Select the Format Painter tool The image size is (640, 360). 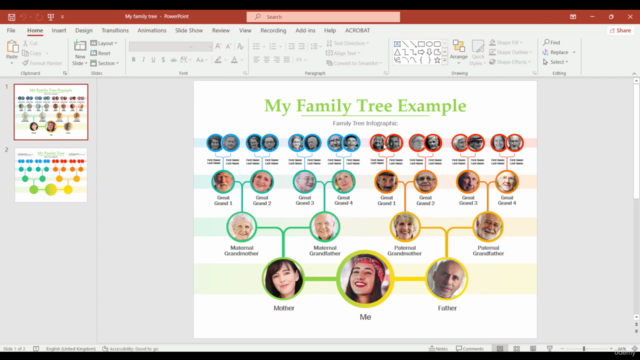coord(42,63)
